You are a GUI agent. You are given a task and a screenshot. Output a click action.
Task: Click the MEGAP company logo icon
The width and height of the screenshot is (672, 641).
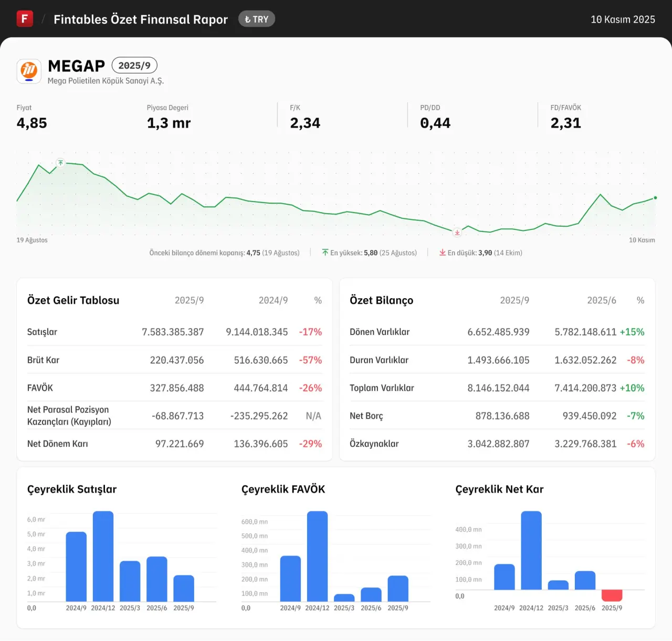[29, 71]
